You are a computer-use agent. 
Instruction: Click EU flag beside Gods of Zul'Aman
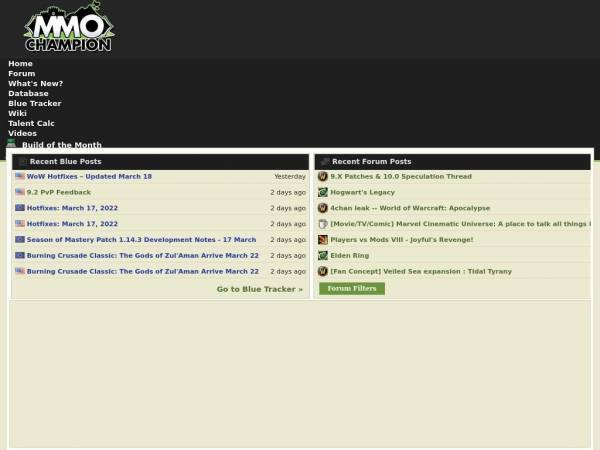coord(20,255)
